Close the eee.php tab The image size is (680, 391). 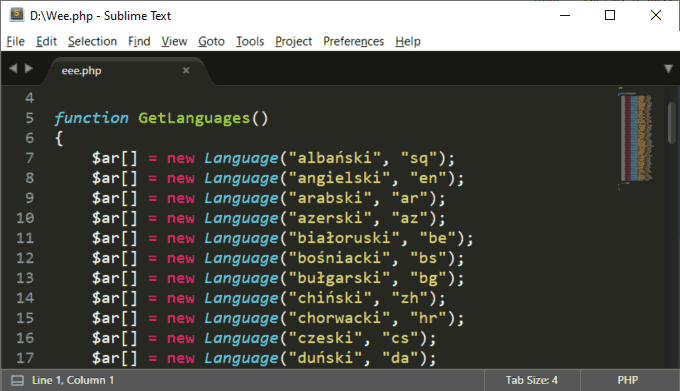pyautogui.click(x=186, y=70)
